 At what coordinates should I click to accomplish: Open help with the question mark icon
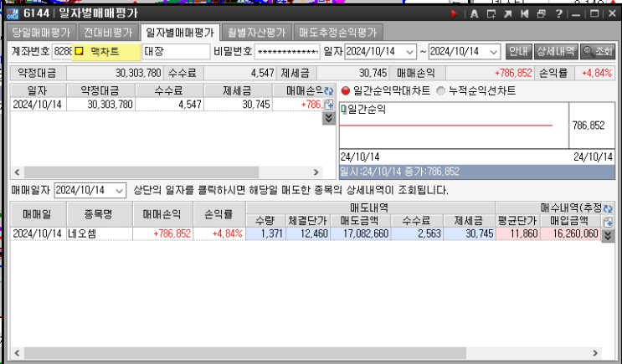pos(558,14)
